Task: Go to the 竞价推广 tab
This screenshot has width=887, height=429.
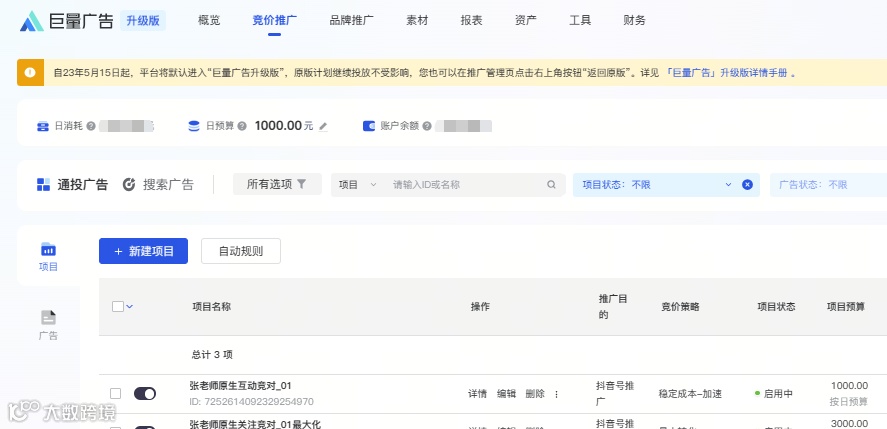Action: click(x=274, y=21)
